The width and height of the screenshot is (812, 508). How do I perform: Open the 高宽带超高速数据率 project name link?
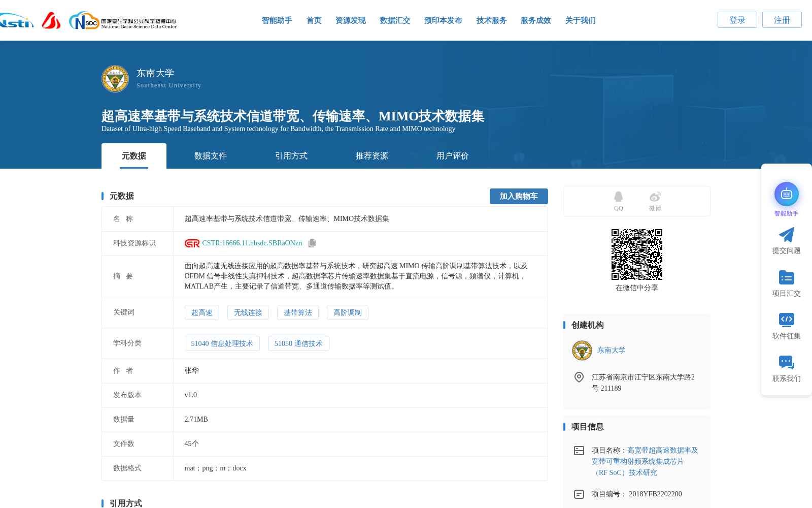(645, 461)
